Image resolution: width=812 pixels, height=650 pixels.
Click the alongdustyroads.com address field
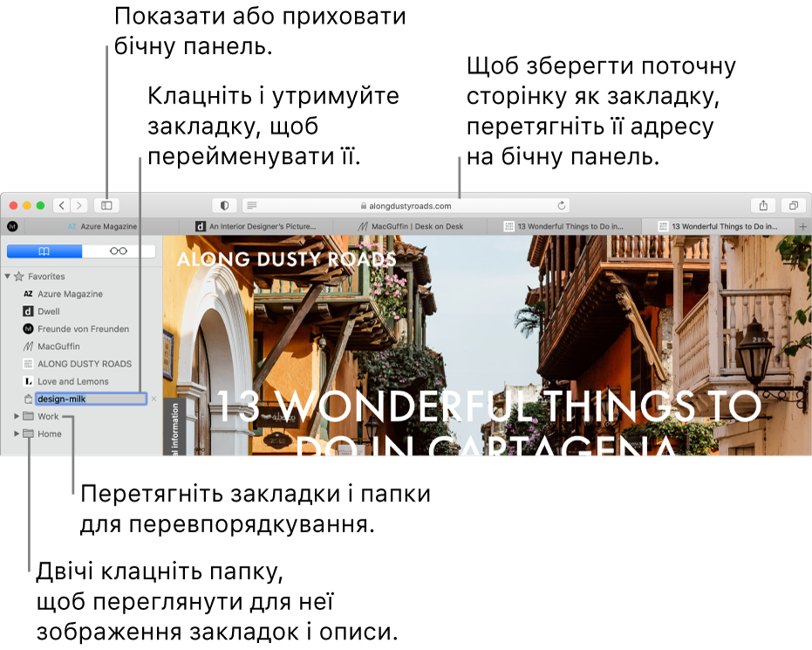(406, 206)
